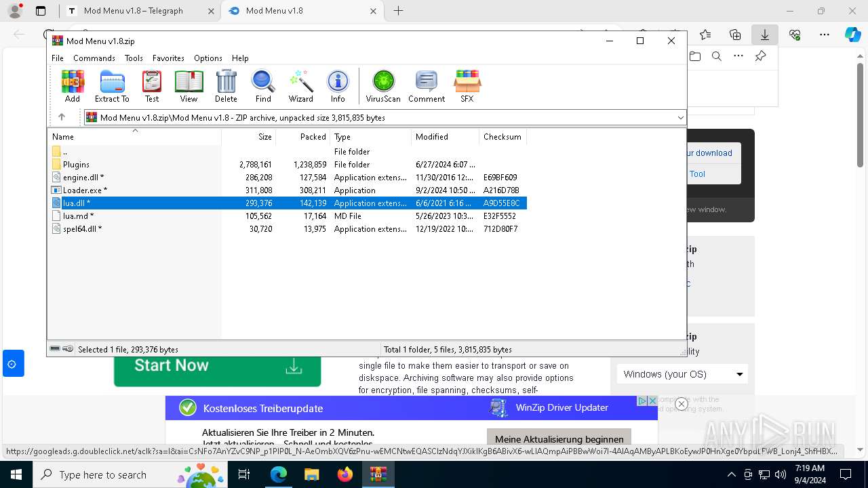
Task: Click Meine Aktualisierung beginnen button
Action: (x=559, y=439)
